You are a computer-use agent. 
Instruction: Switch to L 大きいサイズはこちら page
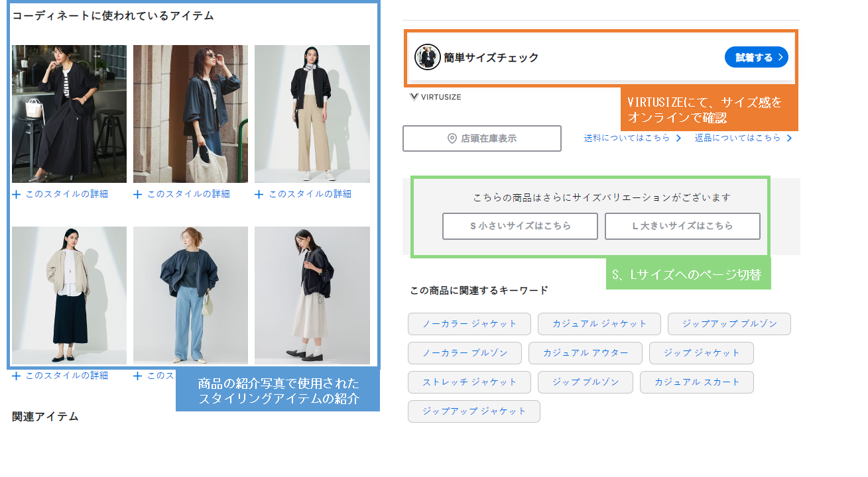coord(682,226)
